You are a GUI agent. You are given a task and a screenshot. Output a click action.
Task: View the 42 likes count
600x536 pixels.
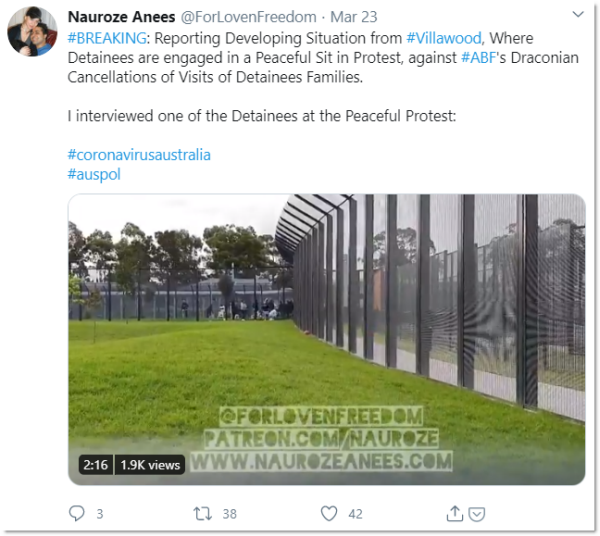point(355,514)
